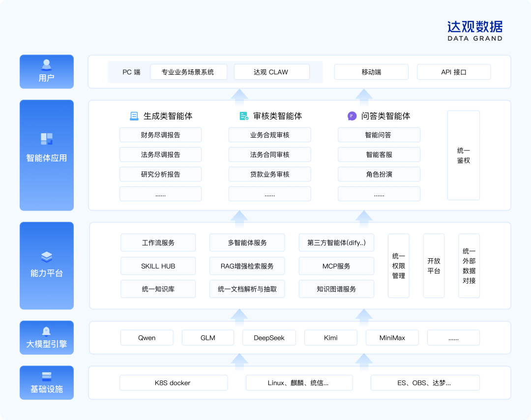Click the 能力平台 layer label
This screenshot has width=531, height=420.
(46, 273)
